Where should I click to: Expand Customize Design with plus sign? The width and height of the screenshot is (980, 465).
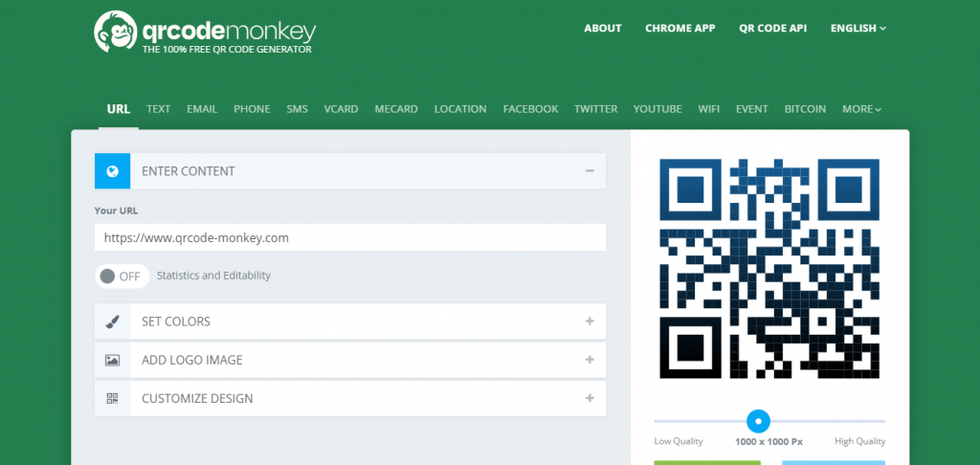tap(590, 398)
